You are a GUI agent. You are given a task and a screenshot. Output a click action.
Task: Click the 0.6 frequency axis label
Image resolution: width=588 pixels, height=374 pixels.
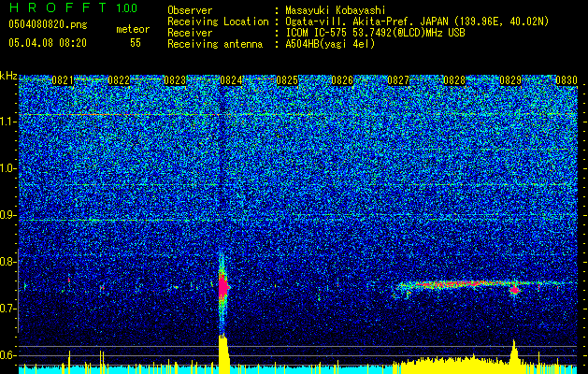tap(8, 355)
